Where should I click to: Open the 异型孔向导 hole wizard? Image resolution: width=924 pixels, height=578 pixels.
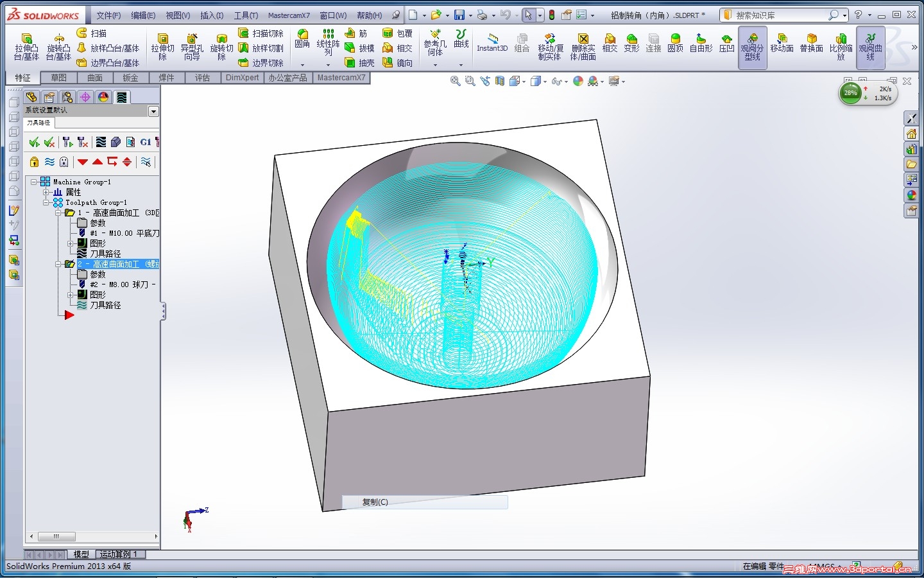point(192,48)
